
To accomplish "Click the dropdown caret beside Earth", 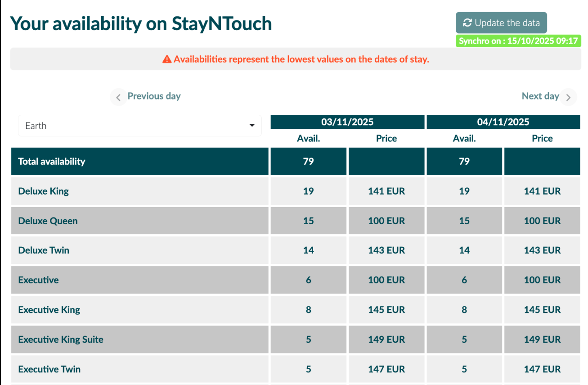I will tap(252, 126).
